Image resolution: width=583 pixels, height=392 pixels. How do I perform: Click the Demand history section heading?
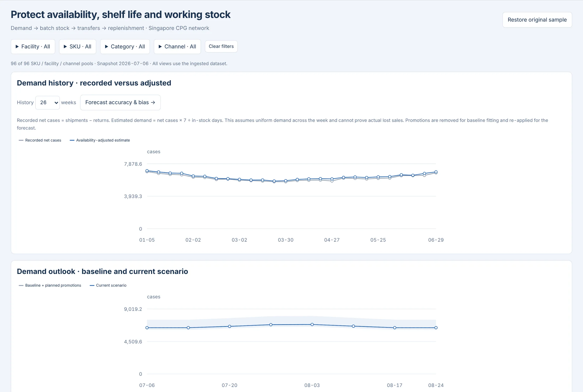tap(94, 83)
